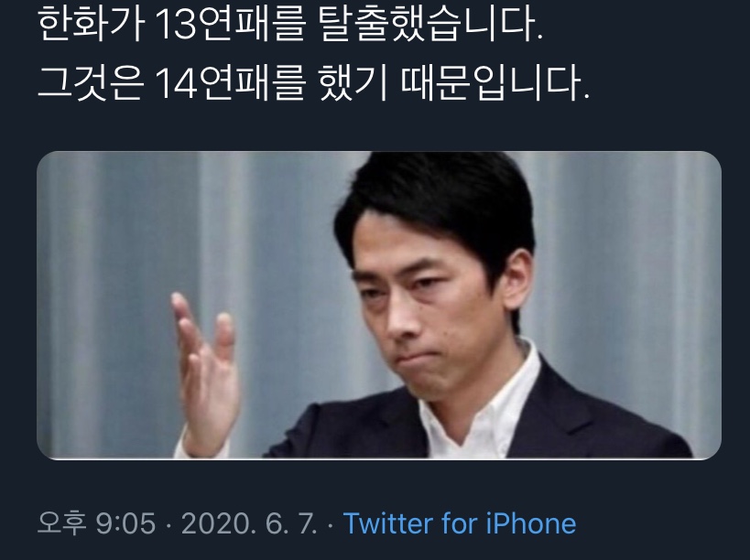Open the attached photo of the man

click(379, 306)
